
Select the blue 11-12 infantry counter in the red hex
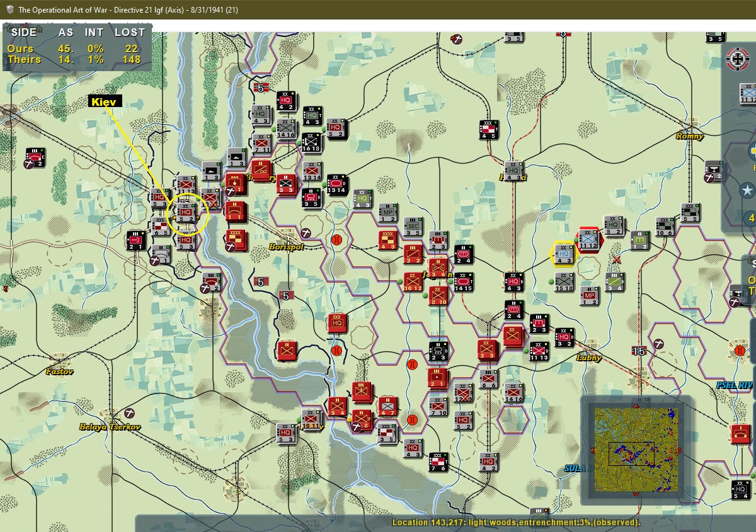[588, 239]
